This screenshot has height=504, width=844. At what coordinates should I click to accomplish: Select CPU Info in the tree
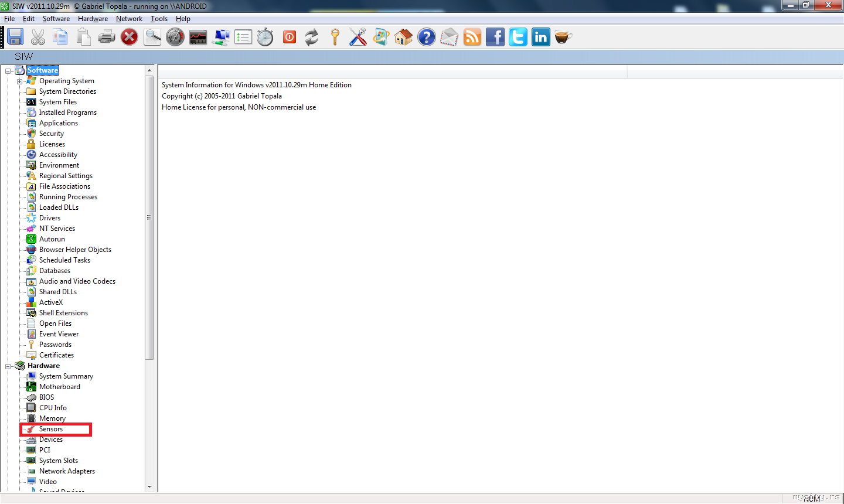53,408
